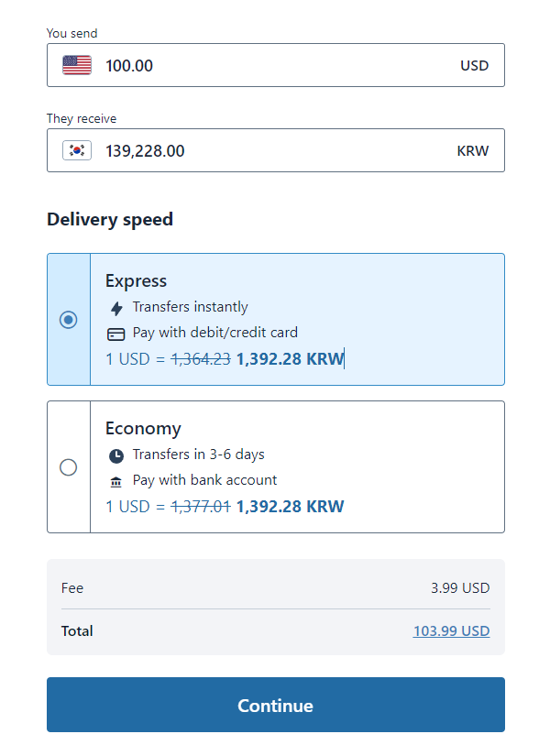Screen dimensions: 550x756
Task: Choose the Express option heading
Action: pos(136,281)
